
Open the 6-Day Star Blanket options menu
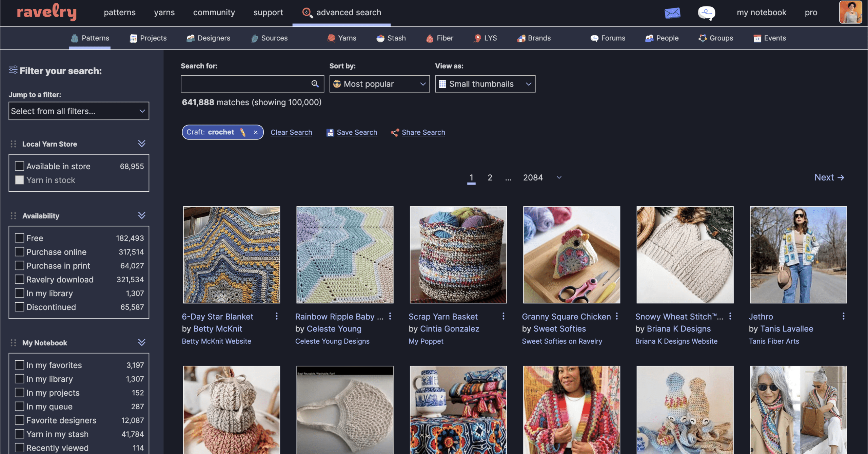tap(277, 316)
